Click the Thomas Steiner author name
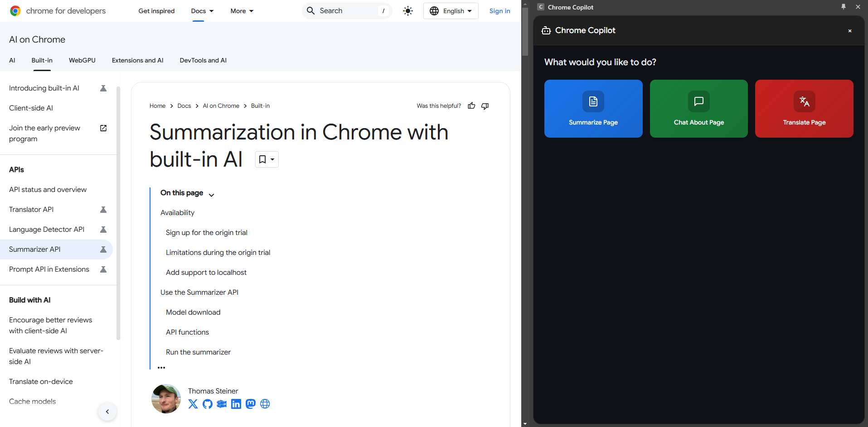This screenshot has width=868, height=427. (x=213, y=391)
